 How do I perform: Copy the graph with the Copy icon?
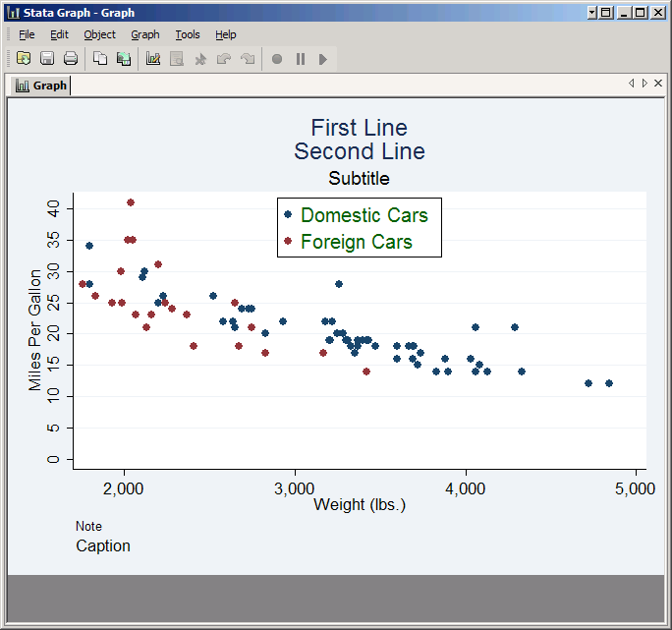pos(100,58)
